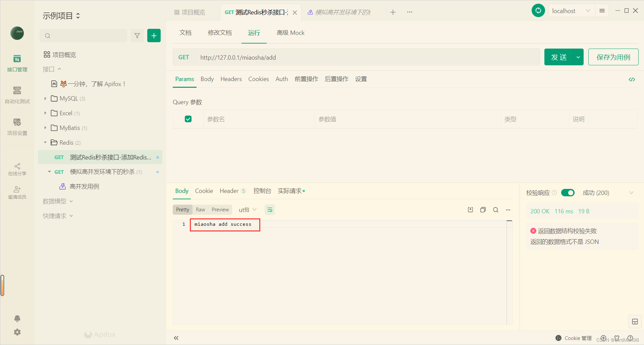The height and width of the screenshot is (345, 644).
Task: Click the 发送 button
Action: pyautogui.click(x=559, y=57)
